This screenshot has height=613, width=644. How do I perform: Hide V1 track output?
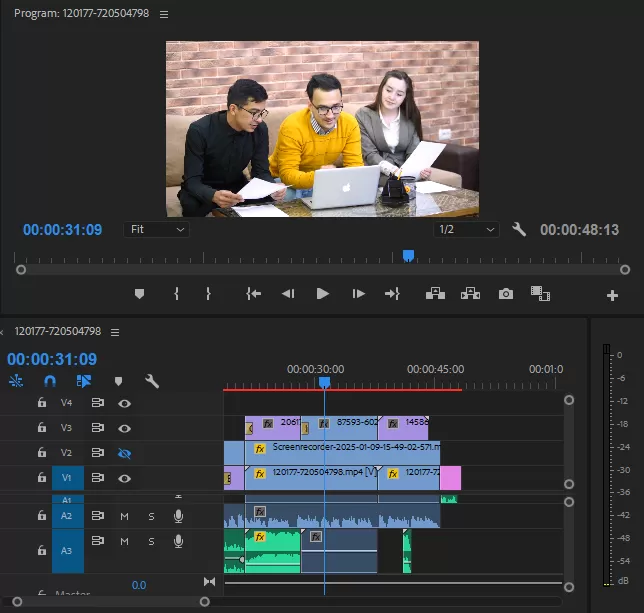[124, 479]
